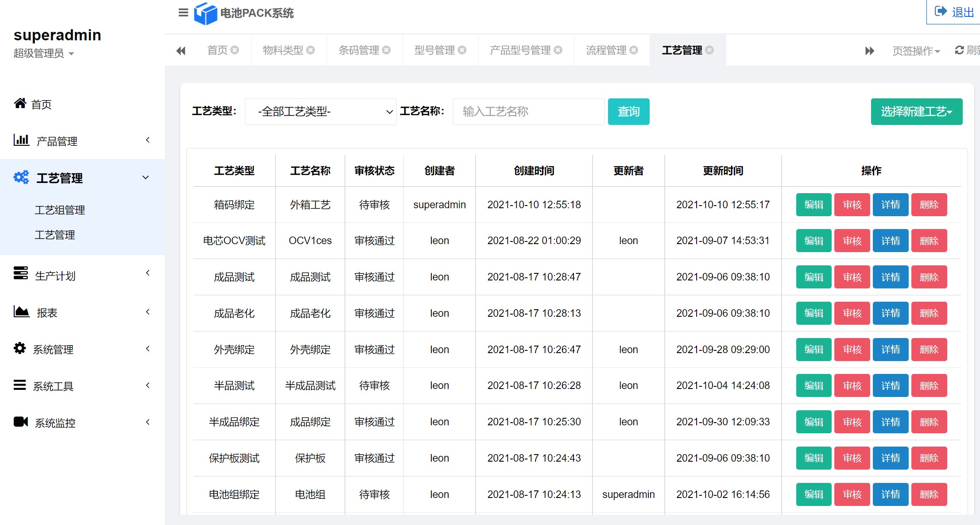Click the 电池PACK系统 cube logo
The width and height of the screenshot is (980, 525).
click(205, 13)
